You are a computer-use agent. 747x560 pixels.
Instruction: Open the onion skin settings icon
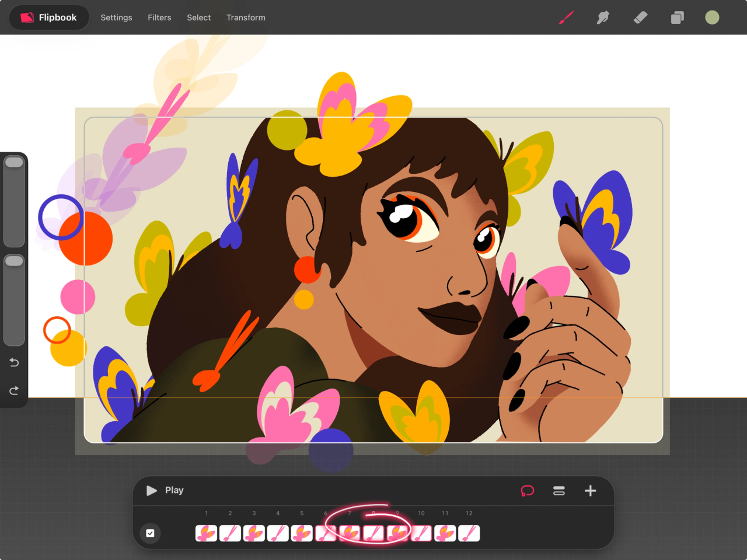tap(527, 491)
